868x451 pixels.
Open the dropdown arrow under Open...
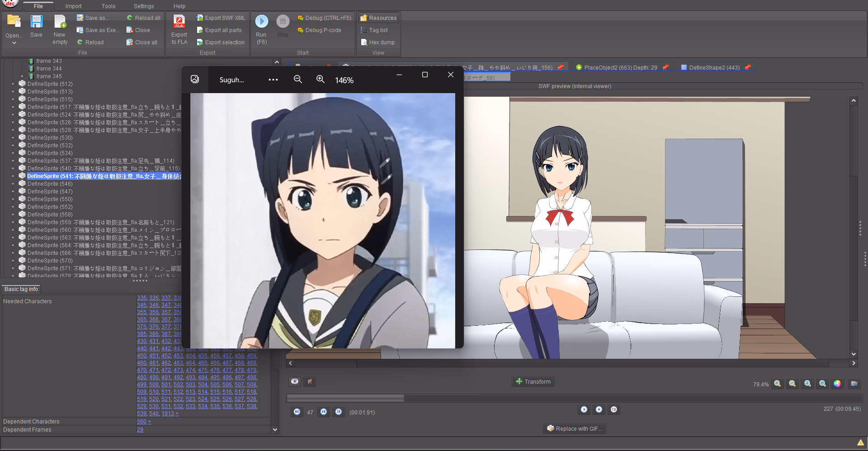click(x=14, y=43)
